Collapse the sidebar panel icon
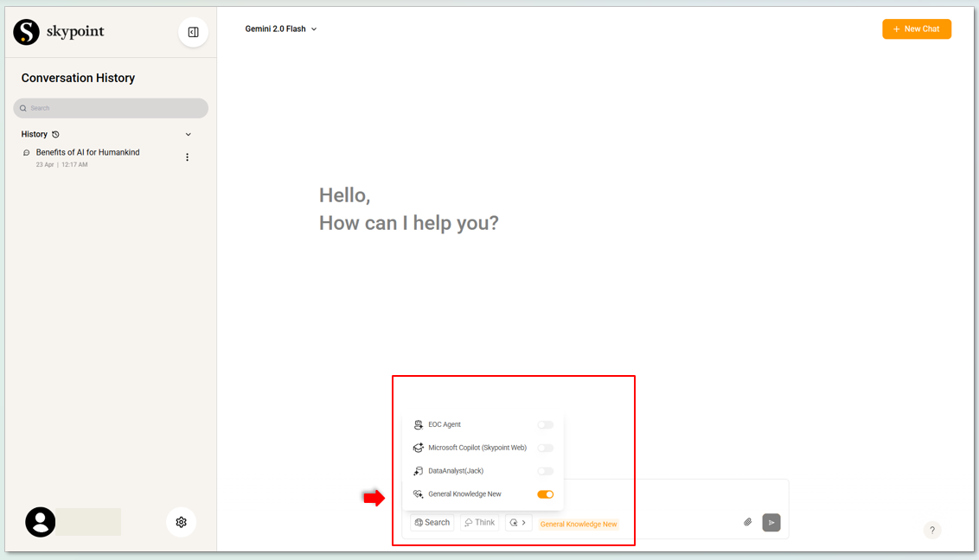 point(193,32)
